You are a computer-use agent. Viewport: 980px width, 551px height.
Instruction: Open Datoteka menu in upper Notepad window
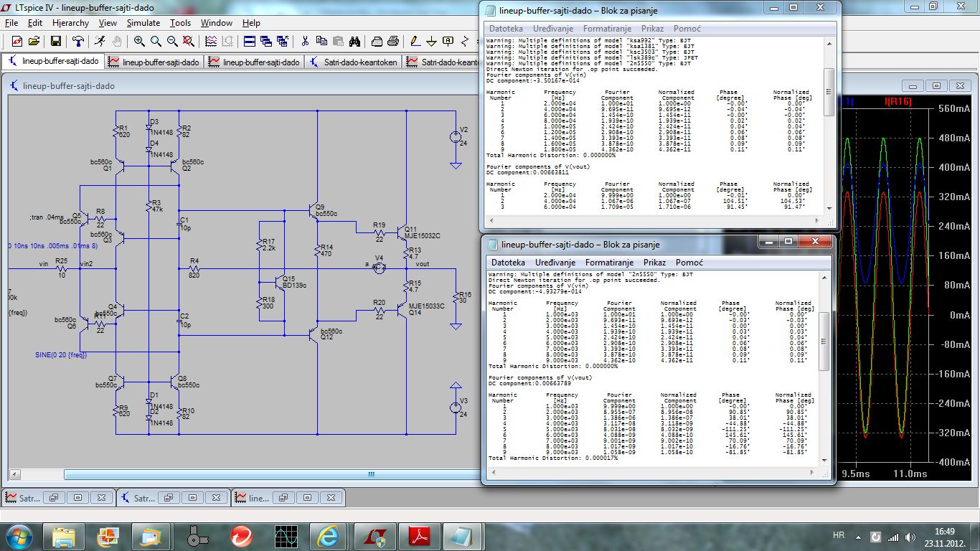(507, 29)
